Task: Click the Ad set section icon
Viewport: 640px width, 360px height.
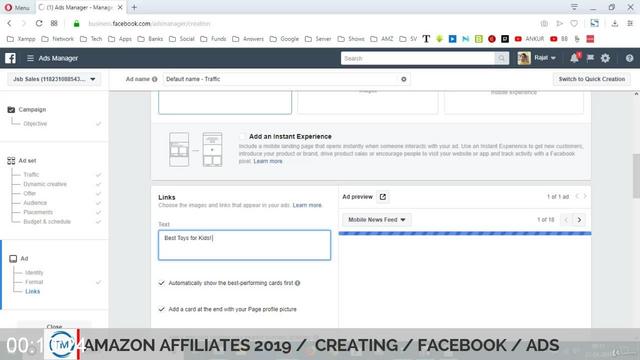Action: [x=11, y=160]
